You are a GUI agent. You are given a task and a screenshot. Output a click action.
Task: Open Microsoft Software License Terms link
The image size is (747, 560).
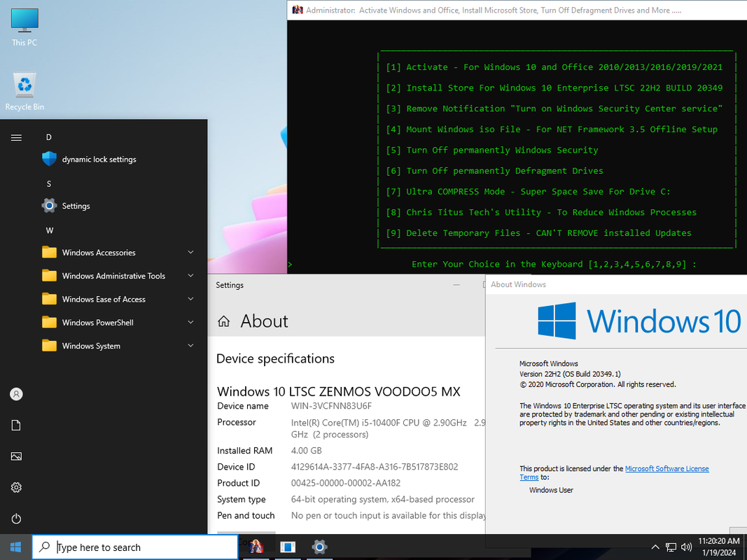click(x=666, y=468)
